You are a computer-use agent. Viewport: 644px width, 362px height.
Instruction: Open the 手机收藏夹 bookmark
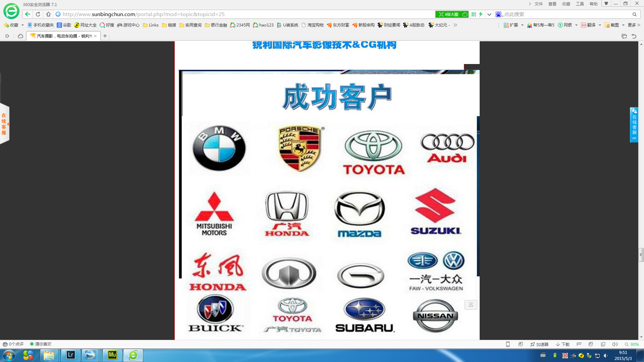pos(41,25)
